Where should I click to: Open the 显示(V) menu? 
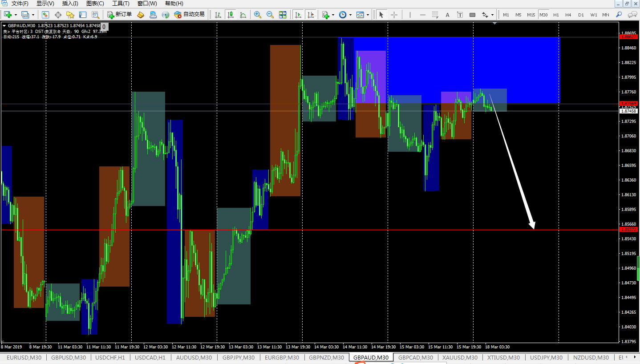coord(45,4)
